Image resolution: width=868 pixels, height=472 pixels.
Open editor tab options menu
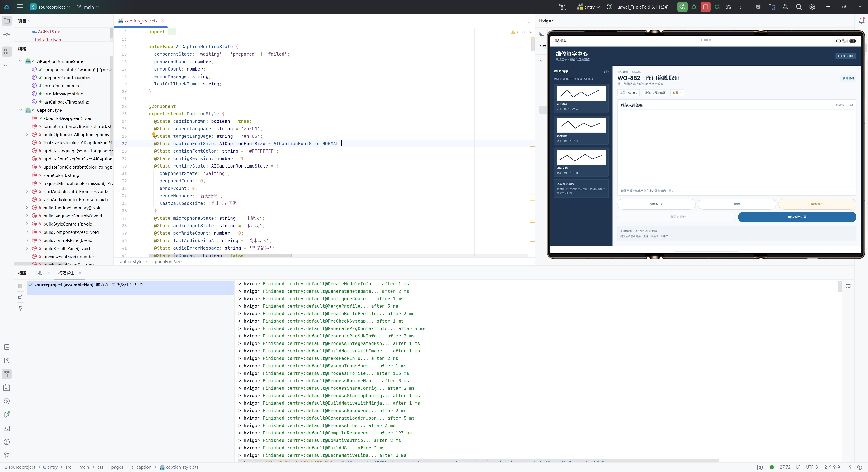[528, 21]
